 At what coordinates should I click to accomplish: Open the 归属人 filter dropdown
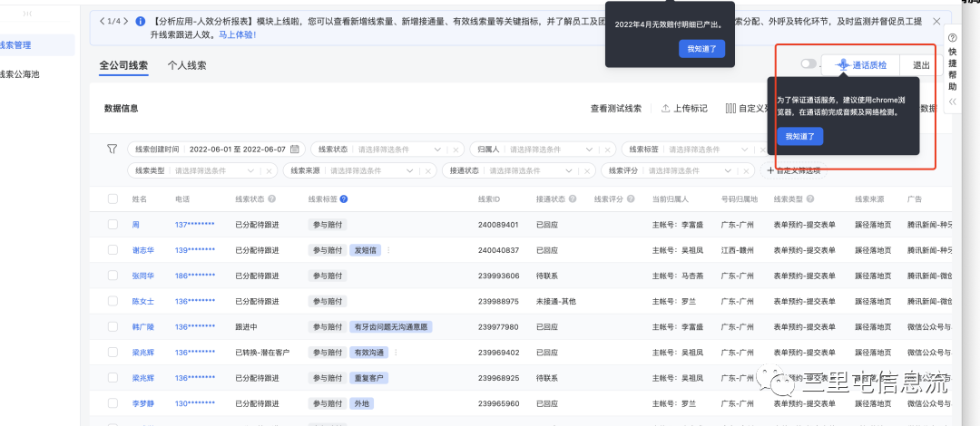point(589,150)
